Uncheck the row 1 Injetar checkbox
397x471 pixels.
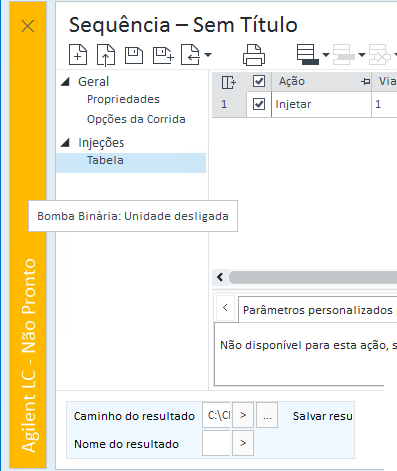point(259,104)
